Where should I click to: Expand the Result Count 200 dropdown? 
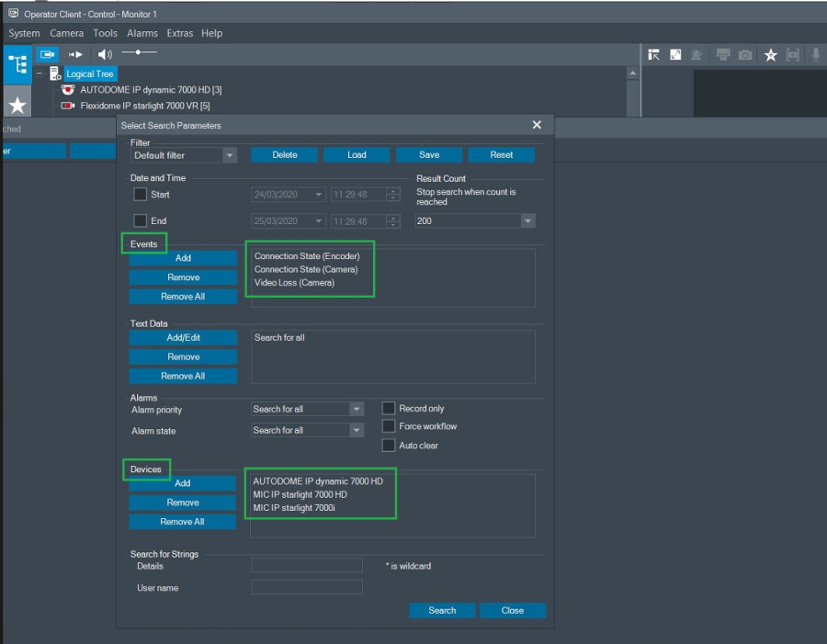click(x=527, y=221)
